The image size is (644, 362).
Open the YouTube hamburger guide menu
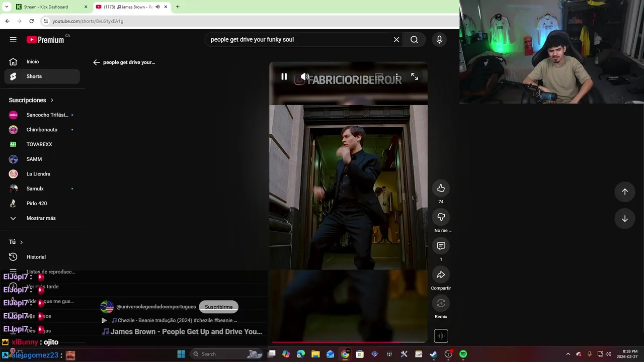coord(13,40)
